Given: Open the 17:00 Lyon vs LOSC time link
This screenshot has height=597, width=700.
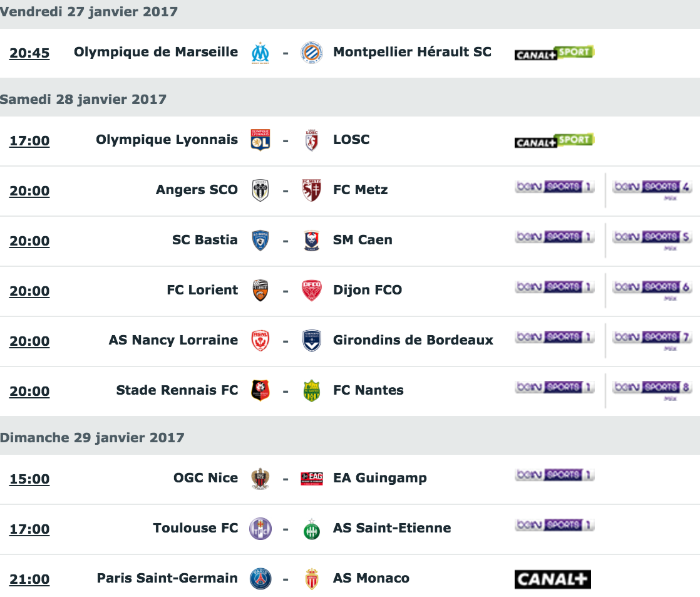Looking at the screenshot, I should pos(29,141).
